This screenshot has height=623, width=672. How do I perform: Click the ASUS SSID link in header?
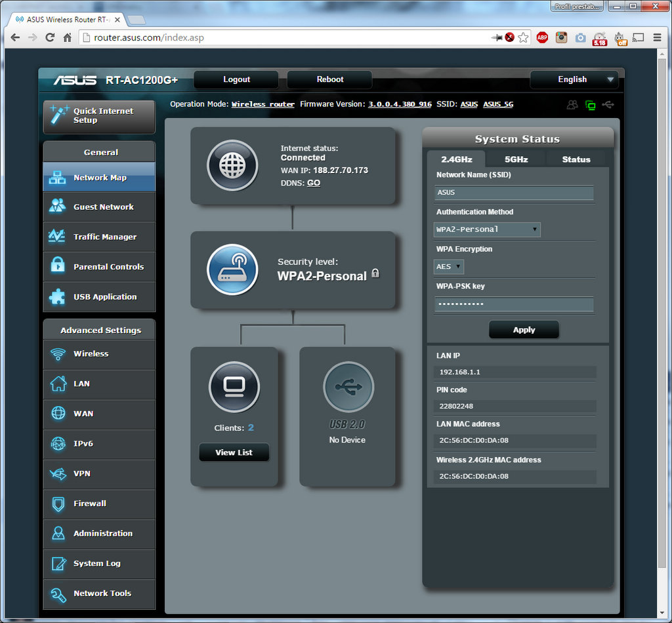469,104
